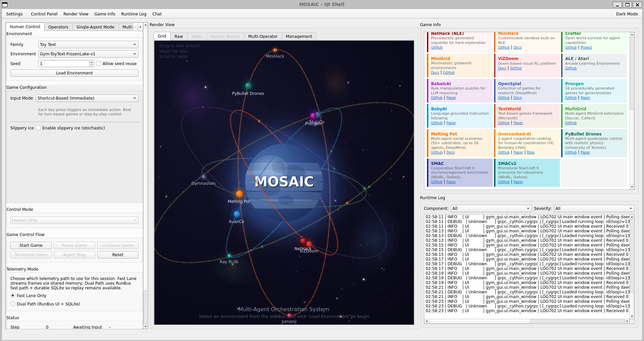Open the MiniGrid Docs link
Screen dimensions: 644x341
pos(435,72)
